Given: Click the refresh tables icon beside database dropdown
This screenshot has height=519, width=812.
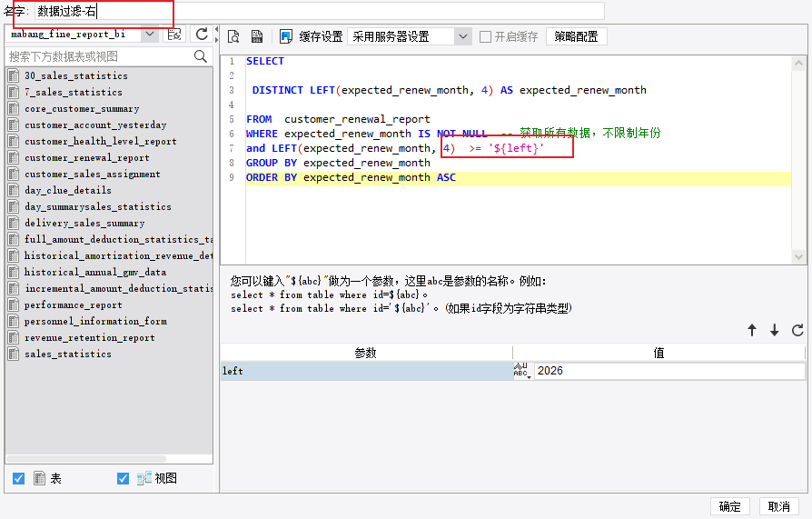Looking at the screenshot, I should pos(202,35).
